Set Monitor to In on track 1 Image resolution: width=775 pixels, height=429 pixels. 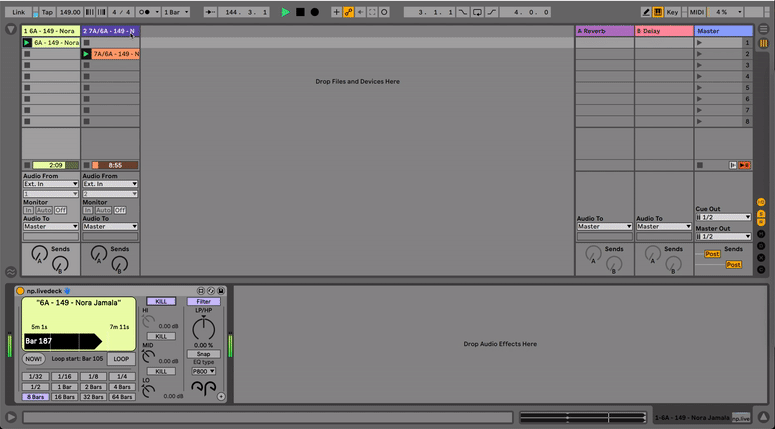pyautogui.click(x=29, y=210)
